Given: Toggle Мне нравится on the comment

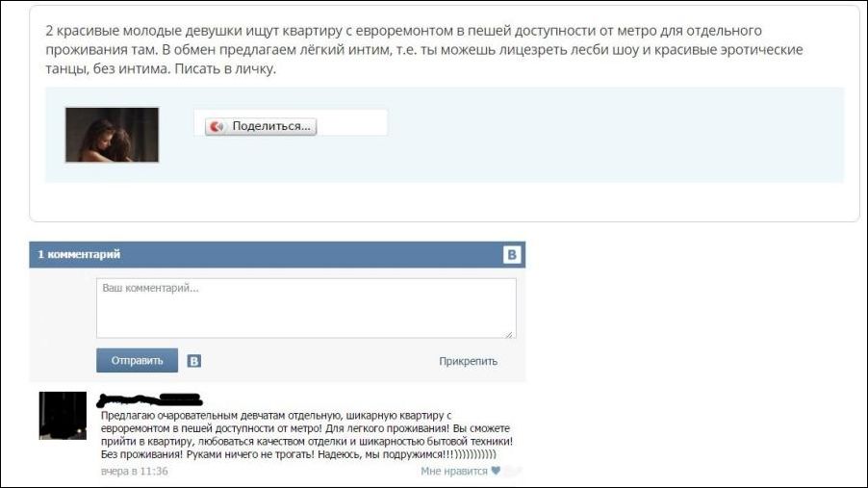Looking at the screenshot, I should (x=454, y=471).
